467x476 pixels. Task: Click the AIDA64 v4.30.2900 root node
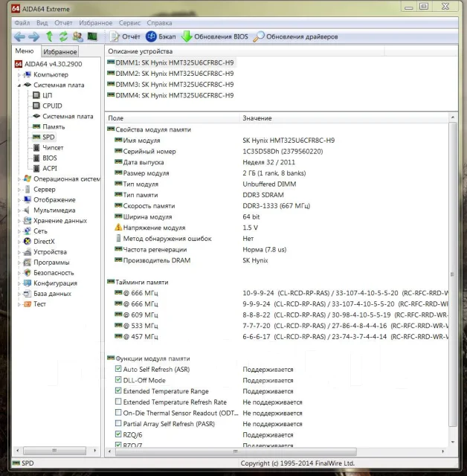click(x=53, y=64)
